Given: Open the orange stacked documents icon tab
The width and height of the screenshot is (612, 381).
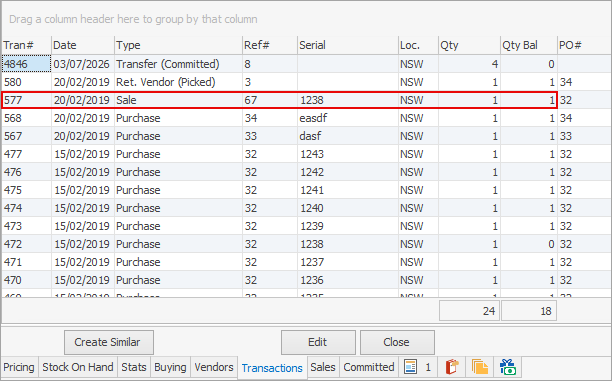Looking at the screenshot, I should pyautogui.click(x=479, y=367).
